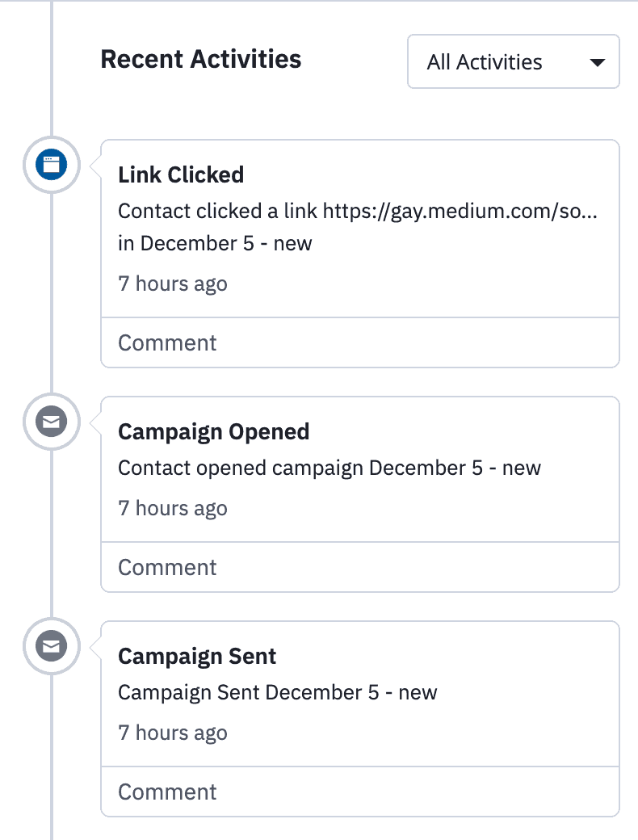The image size is (638, 840).
Task: Add a comment under Link Clicked activity
Action: 360,342
